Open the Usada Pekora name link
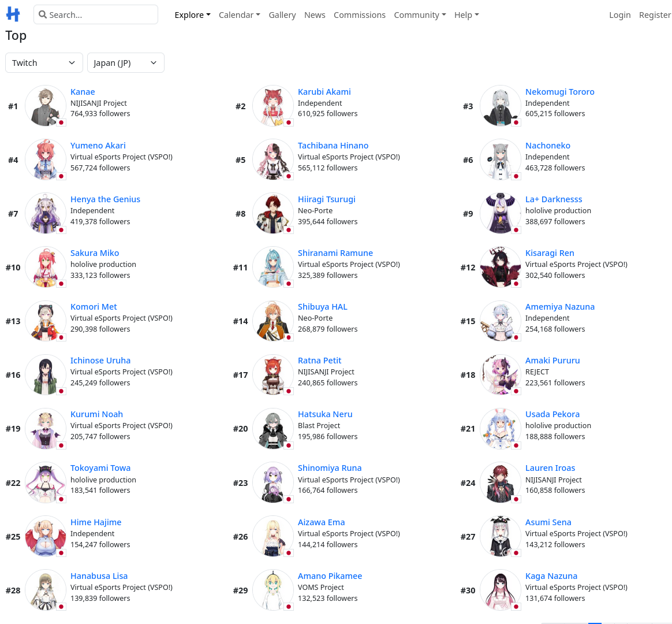Viewport: 672px width, 624px height. 552,414
